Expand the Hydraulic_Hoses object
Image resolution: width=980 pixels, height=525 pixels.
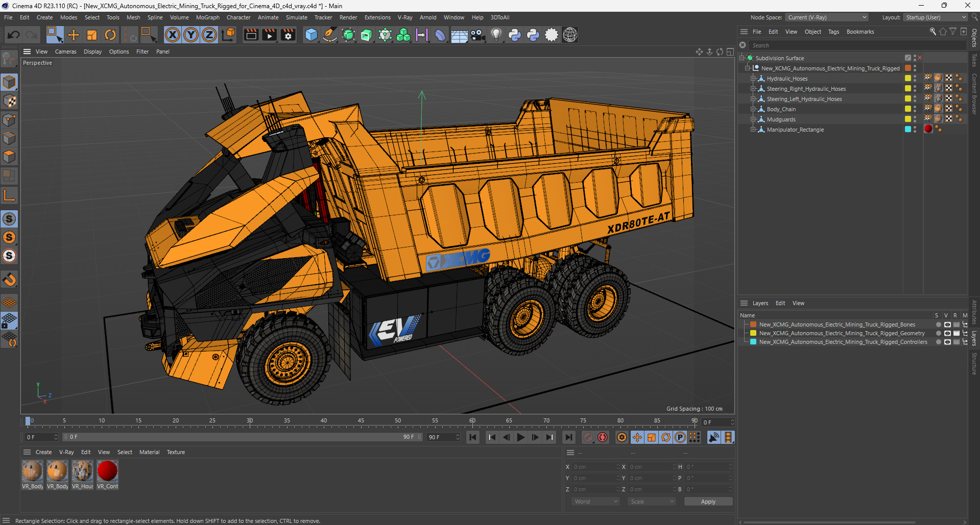pos(753,79)
